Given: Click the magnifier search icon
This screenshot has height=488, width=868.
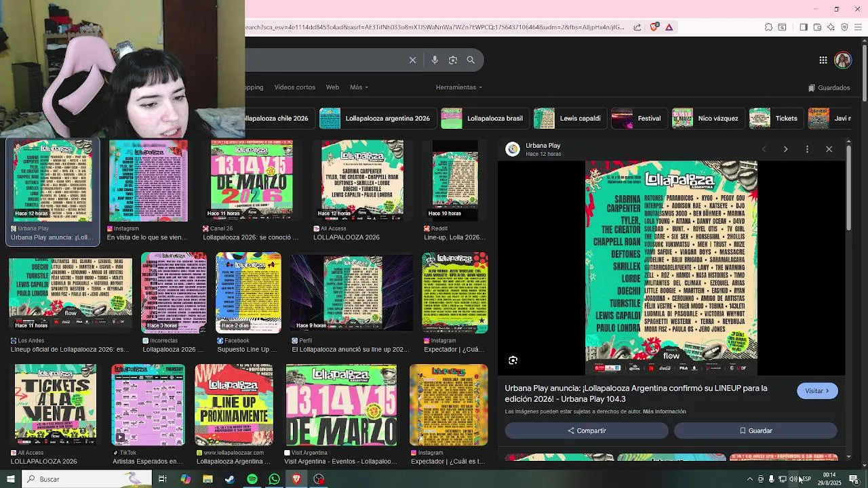Looking at the screenshot, I should (471, 60).
